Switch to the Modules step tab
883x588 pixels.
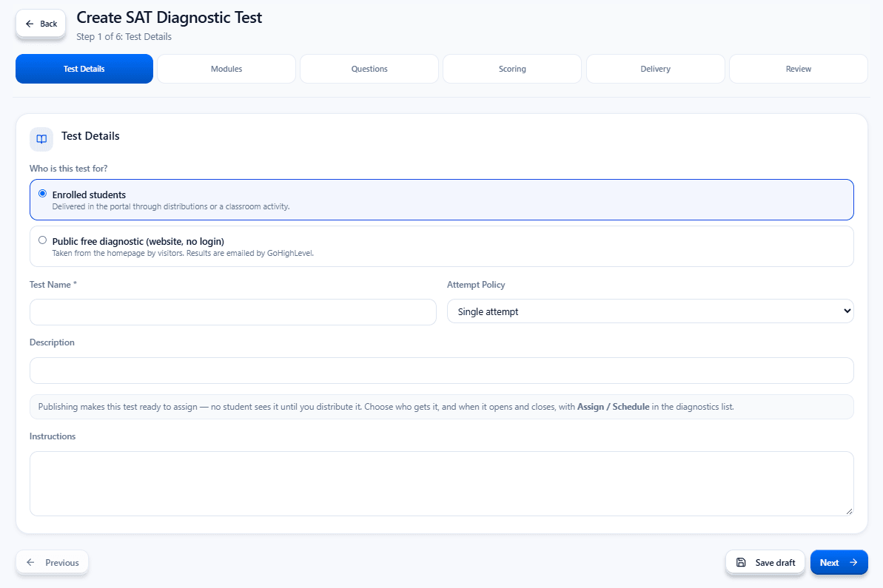pos(226,69)
